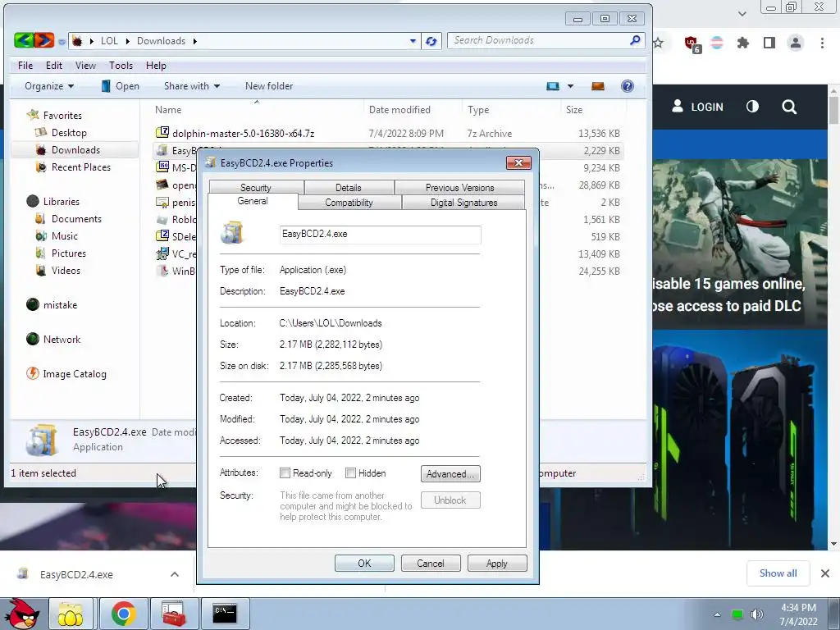The width and height of the screenshot is (840, 630).
Task: Expand the Share with dropdown
Action: pos(192,86)
